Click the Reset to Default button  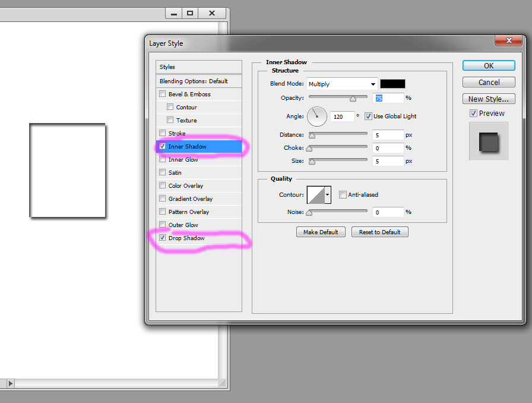tap(379, 232)
